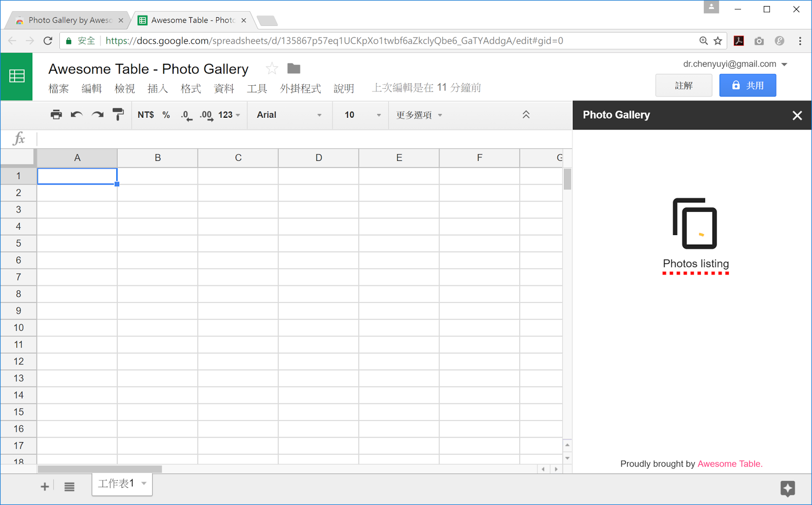Open the 檔案 menu
The width and height of the screenshot is (812, 505).
click(x=58, y=88)
